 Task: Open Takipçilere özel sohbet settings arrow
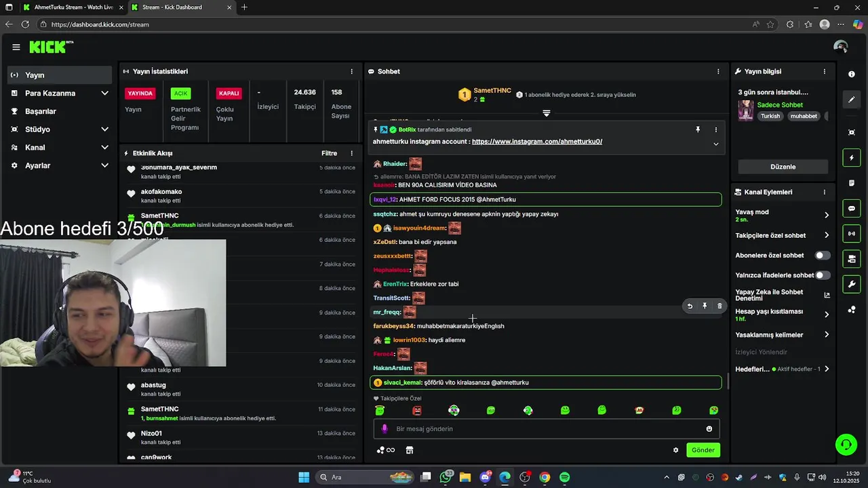click(x=826, y=235)
